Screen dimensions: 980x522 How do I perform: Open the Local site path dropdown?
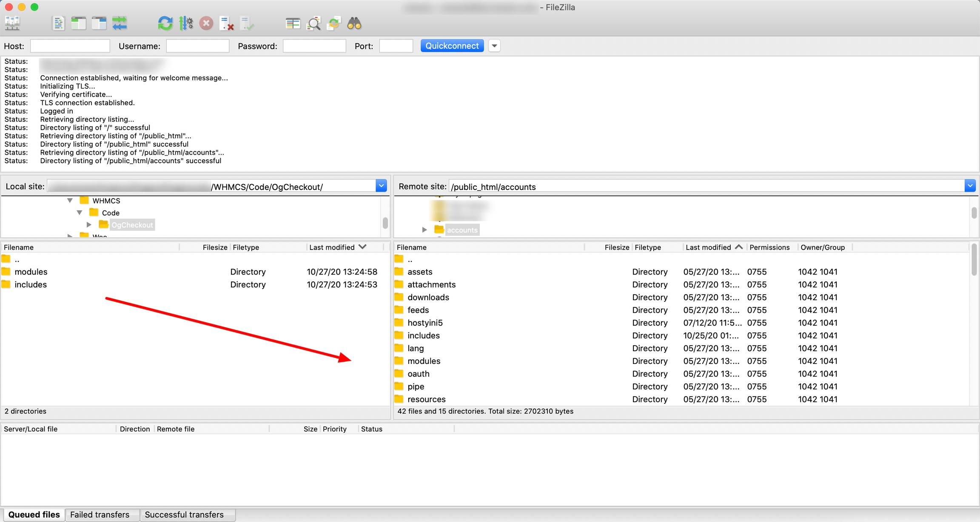pyautogui.click(x=381, y=186)
